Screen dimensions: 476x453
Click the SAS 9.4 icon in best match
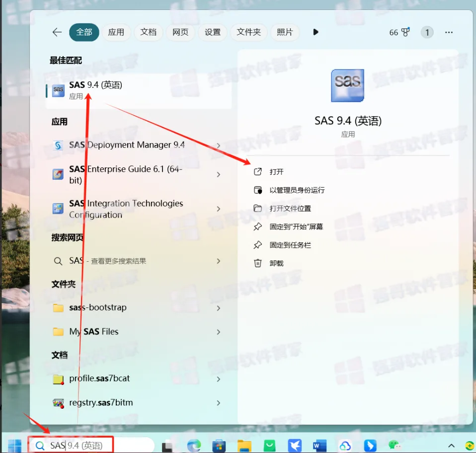click(58, 90)
